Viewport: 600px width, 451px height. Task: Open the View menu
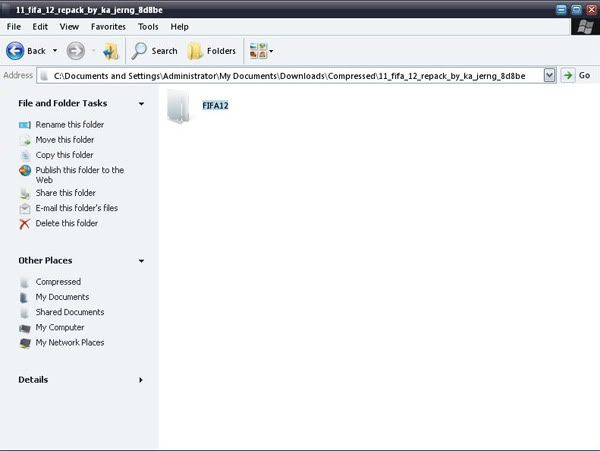(69, 27)
